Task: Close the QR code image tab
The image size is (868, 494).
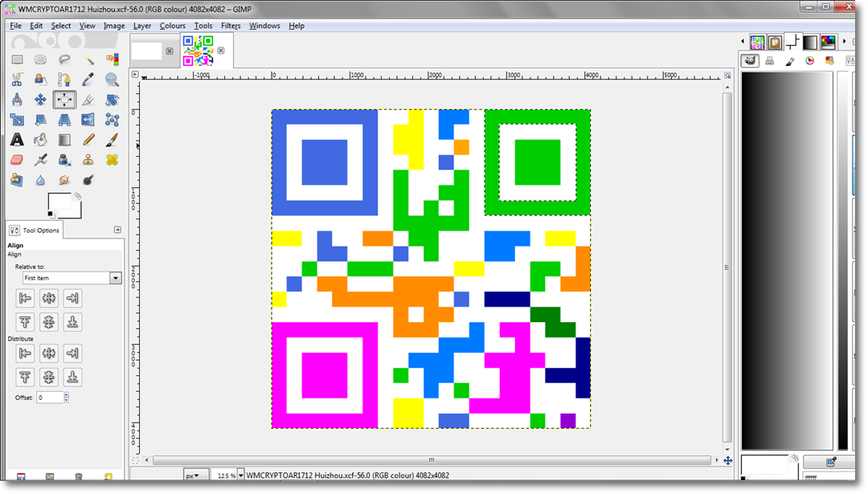Action: click(x=221, y=51)
